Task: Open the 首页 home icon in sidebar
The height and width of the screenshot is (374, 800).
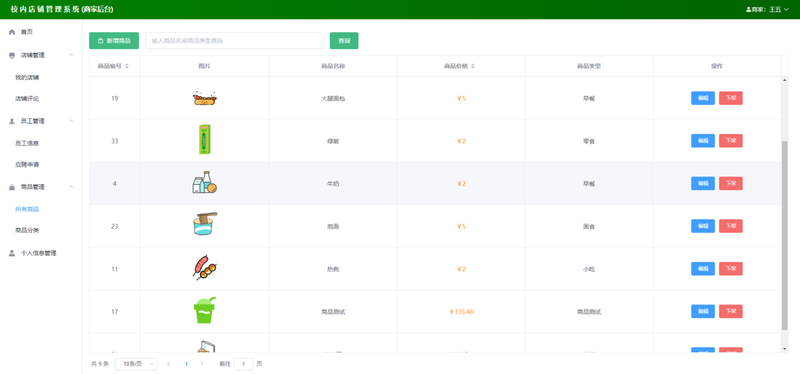Action: point(12,32)
